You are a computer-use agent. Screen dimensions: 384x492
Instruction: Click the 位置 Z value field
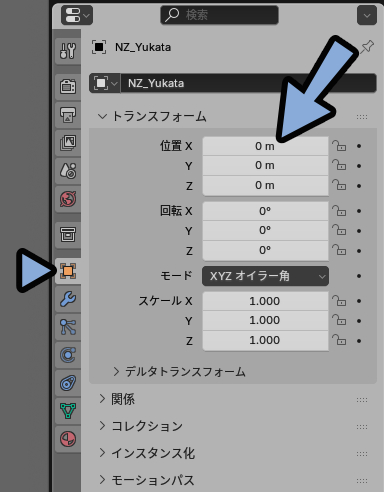(265, 185)
